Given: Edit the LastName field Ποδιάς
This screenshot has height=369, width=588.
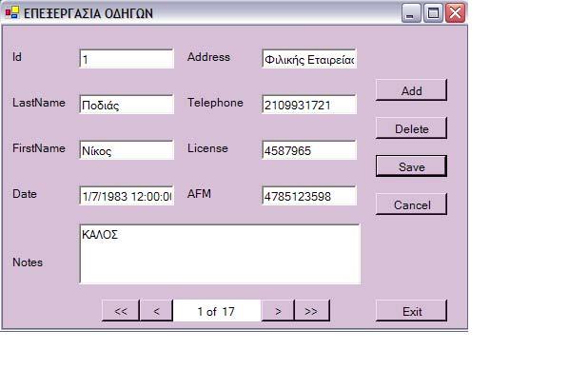Looking at the screenshot, I should 127,105.
